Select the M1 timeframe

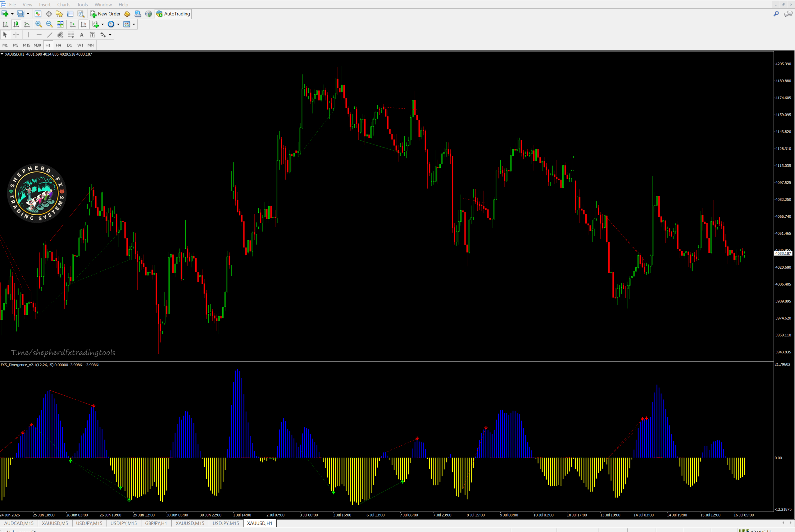(x=5, y=45)
